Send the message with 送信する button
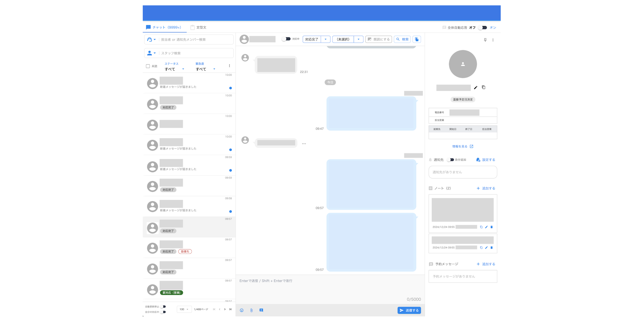The image size is (644, 322). pos(409,310)
